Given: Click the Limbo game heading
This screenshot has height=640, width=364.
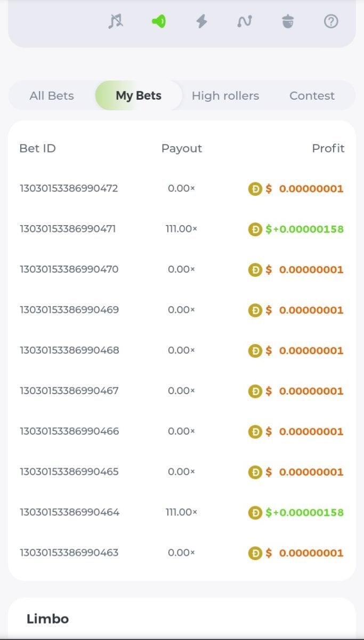Looking at the screenshot, I should pos(47,619).
